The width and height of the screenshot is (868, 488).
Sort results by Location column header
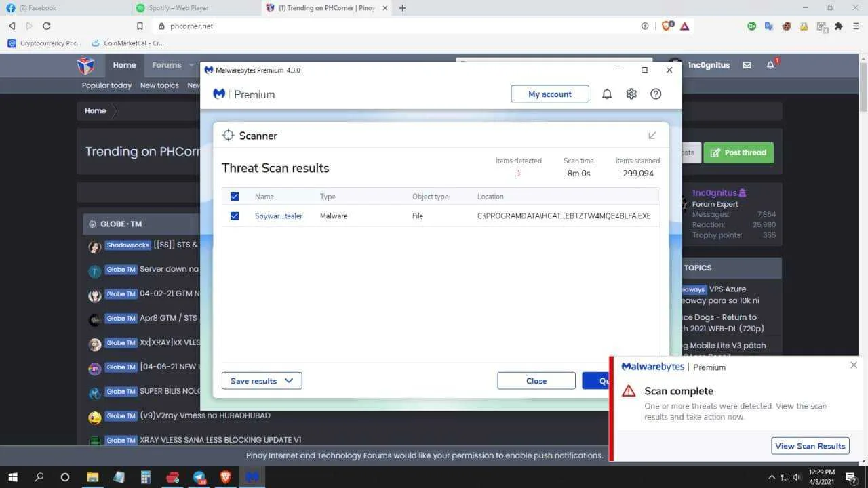tap(490, 197)
